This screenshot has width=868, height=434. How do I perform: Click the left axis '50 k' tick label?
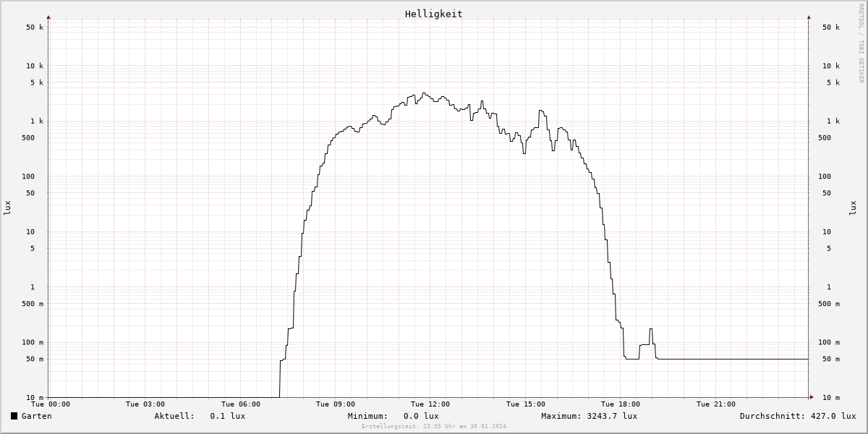[34, 27]
